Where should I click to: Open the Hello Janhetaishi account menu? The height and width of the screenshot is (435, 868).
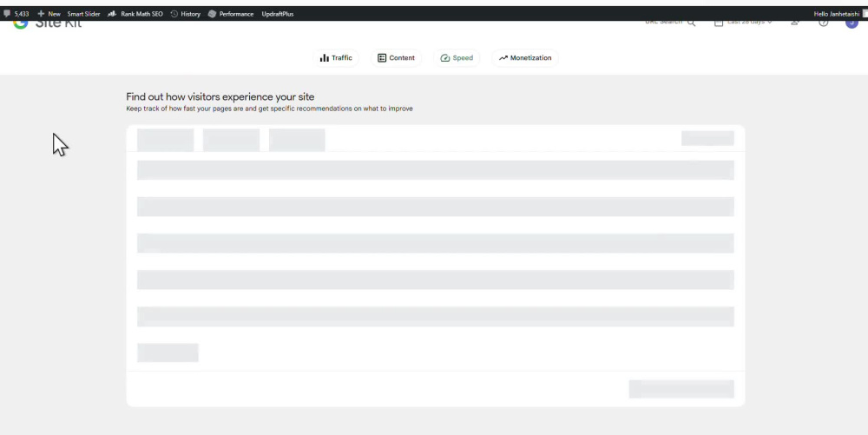840,14
